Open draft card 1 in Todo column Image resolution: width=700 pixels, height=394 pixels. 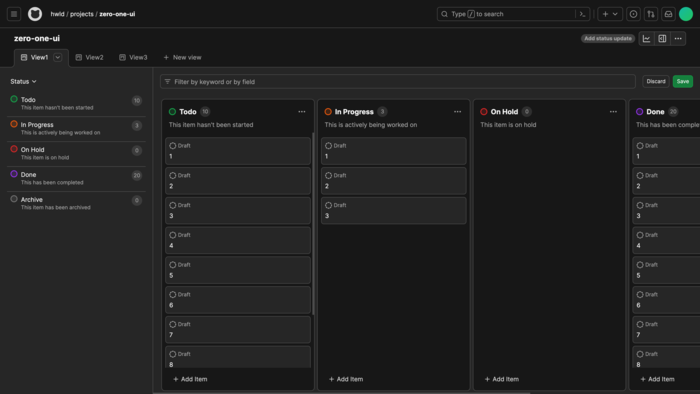click(238, 151)
